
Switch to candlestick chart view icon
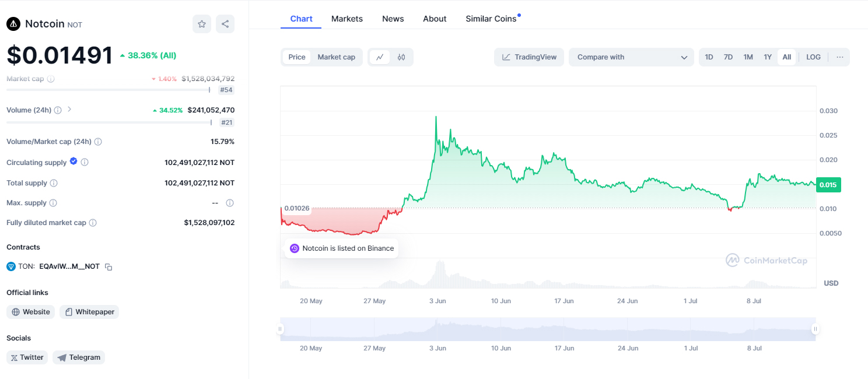[x=401, y=57]
